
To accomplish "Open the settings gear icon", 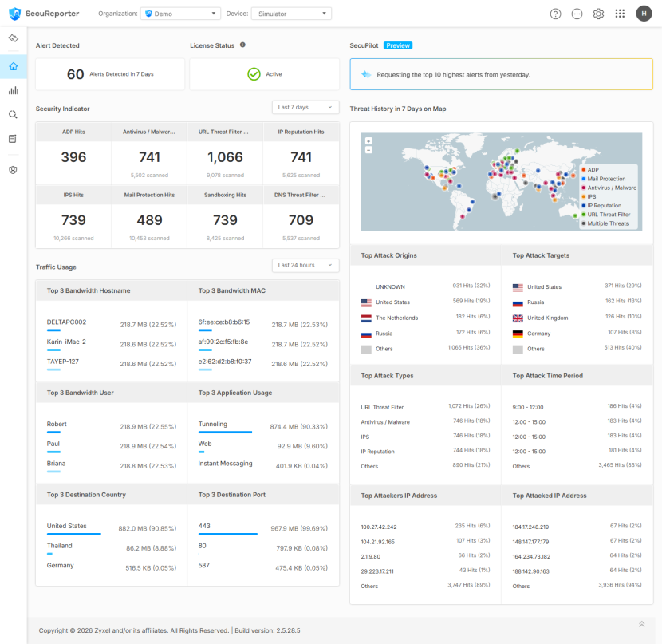I will pyautogui.click(x=598, y=14).
